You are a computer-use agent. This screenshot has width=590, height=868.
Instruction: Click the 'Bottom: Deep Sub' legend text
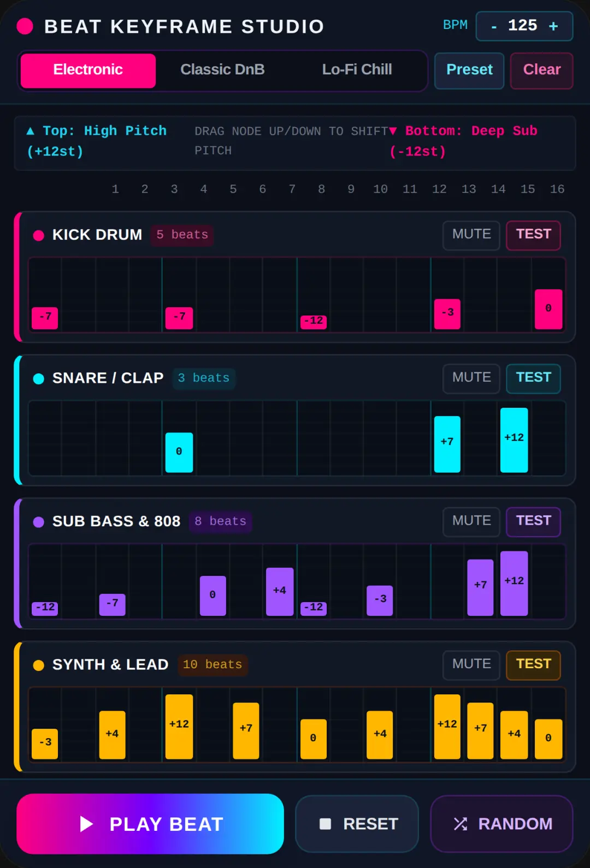click(463, 141)
